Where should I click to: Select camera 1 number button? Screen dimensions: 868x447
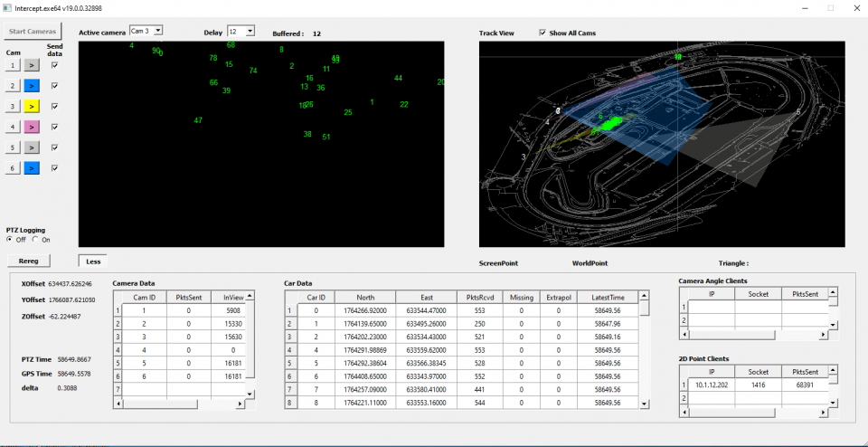pos(14,65)
